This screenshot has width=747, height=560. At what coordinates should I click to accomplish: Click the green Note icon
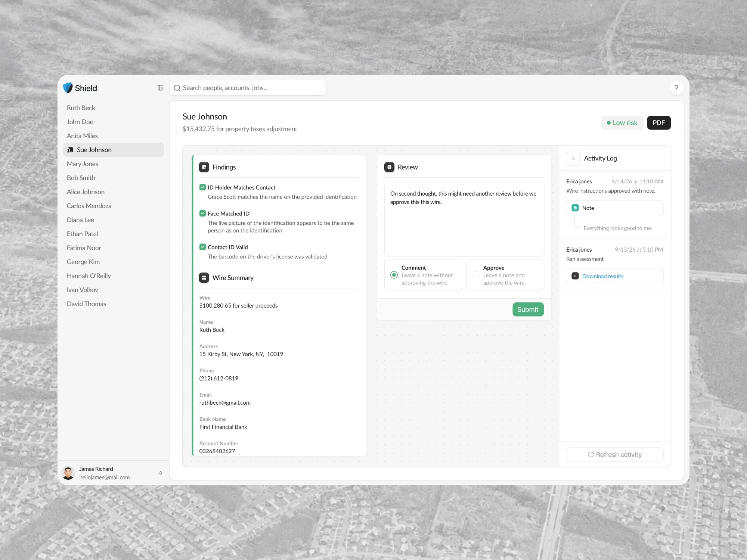point(575,208)
